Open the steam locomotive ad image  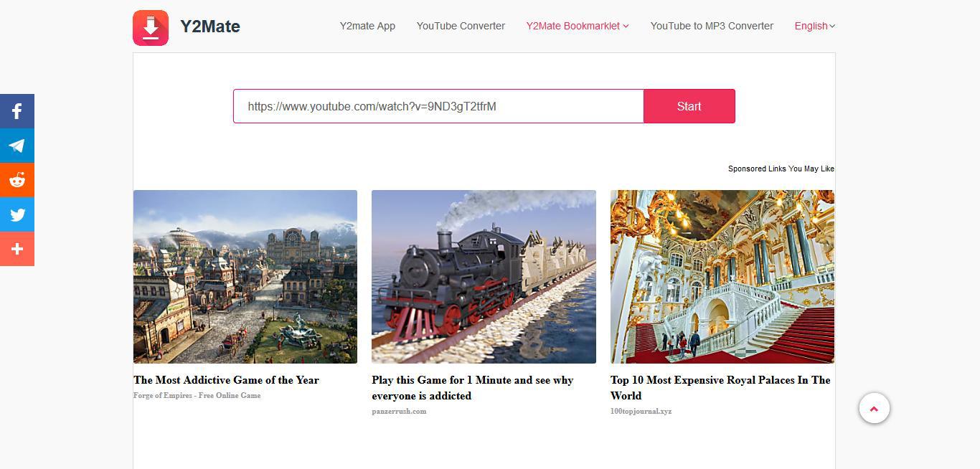(x=484, y=277)
